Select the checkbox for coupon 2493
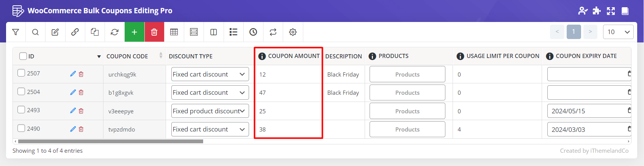The width and height of the screenshot is (644, 166). 21,110
